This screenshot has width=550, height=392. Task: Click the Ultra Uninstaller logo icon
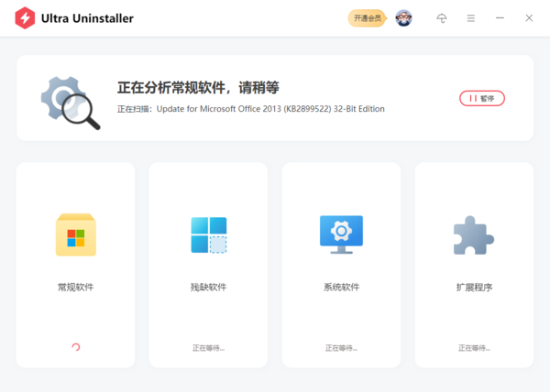coord(25,18)
